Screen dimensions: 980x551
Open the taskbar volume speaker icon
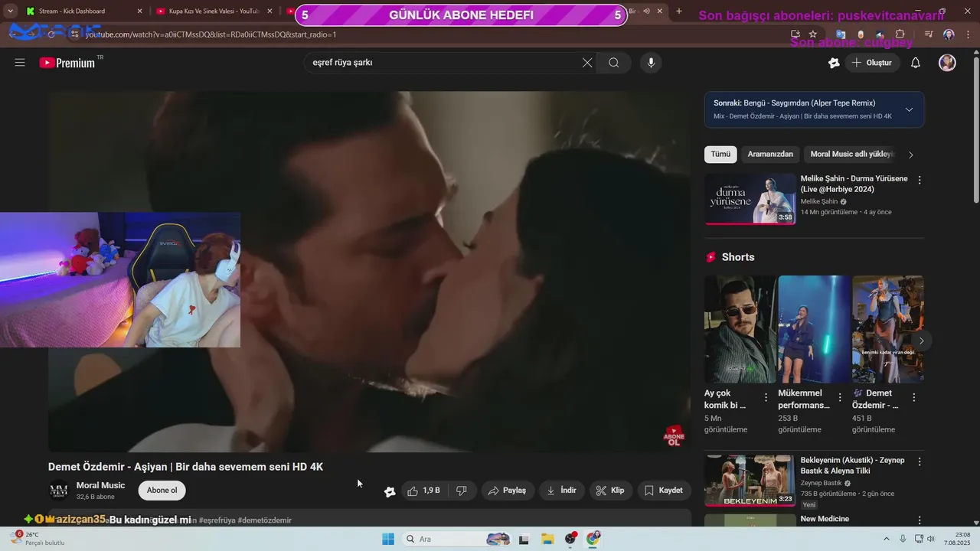coord(931,539)
